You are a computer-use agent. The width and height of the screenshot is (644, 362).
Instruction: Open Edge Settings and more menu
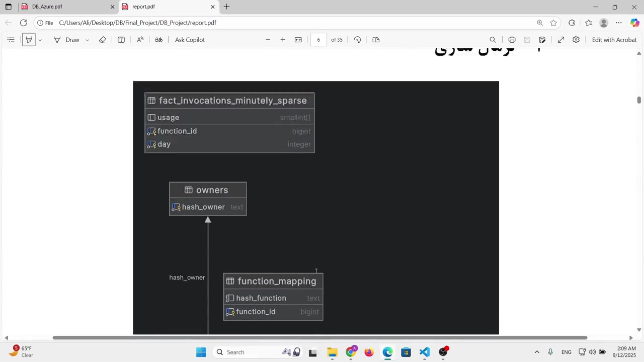point(619,23)
